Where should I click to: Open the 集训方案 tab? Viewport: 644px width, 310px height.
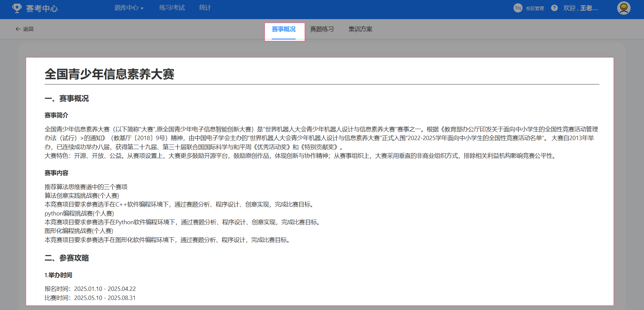tap(360, 29)
